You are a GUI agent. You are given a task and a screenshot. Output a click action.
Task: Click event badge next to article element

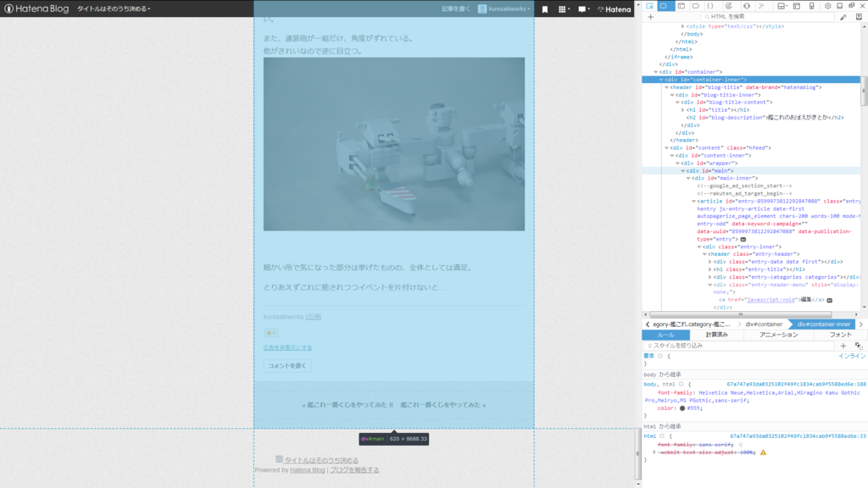tap(743, 240)
